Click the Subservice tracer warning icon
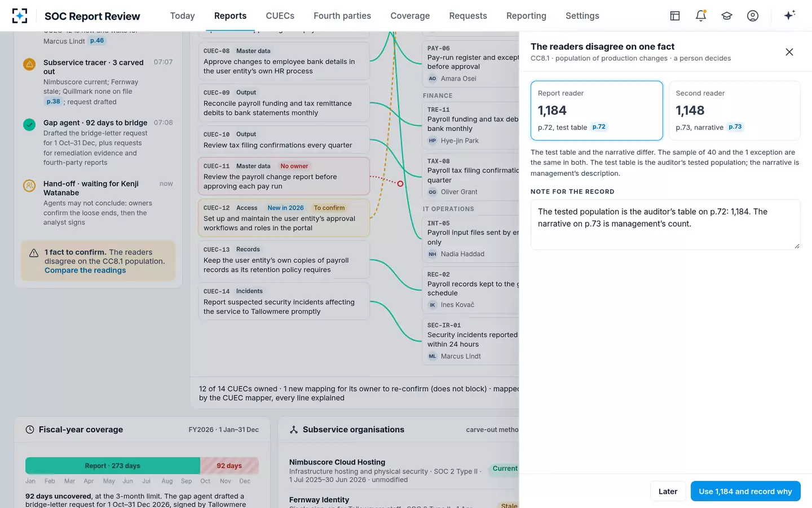This screenshot has width=812, height=508. click(x=29, y=64)
